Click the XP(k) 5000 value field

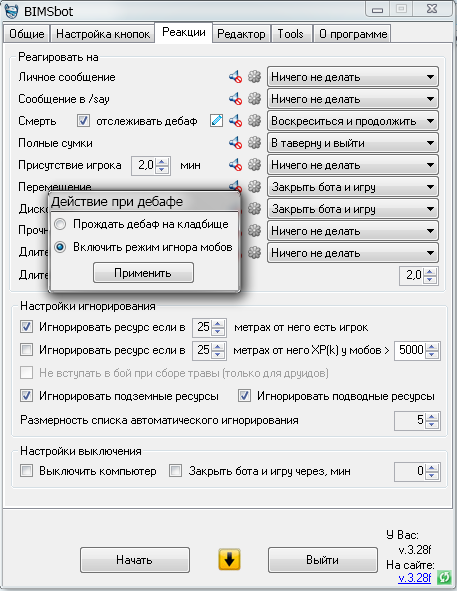click(411, 350)
